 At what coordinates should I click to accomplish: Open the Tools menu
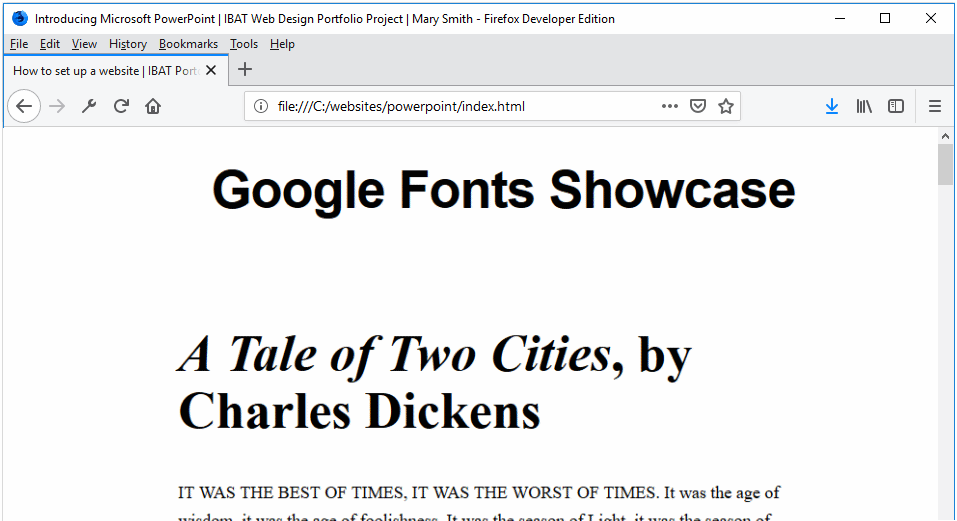(244, 44)
